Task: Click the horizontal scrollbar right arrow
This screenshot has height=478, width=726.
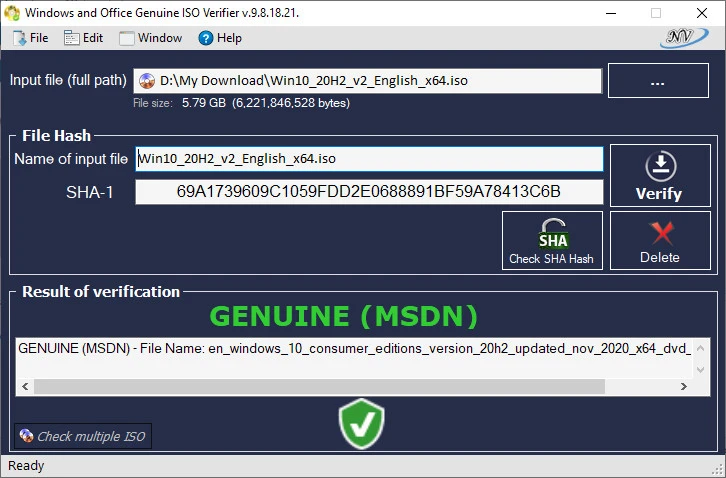Action: (x=683, y=386)
